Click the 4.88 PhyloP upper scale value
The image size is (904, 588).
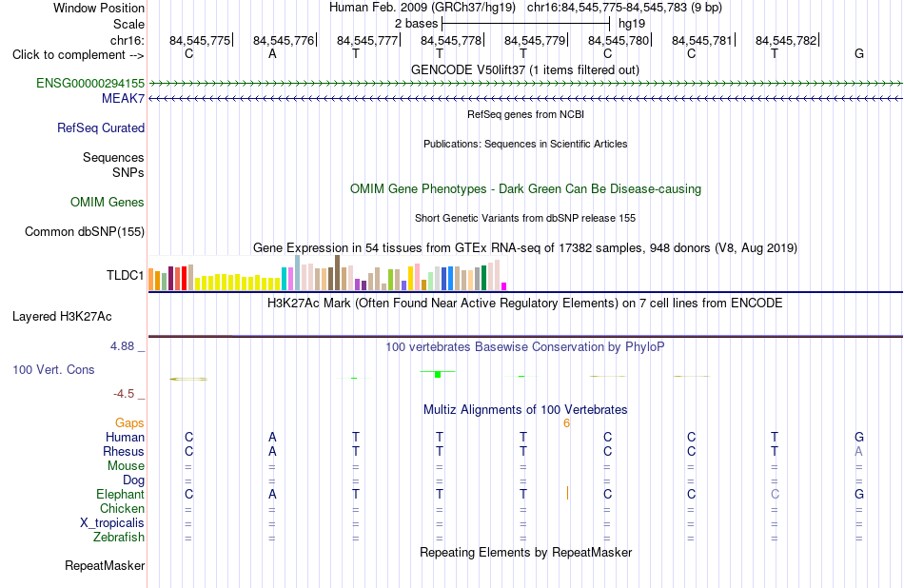coord(122,346)
